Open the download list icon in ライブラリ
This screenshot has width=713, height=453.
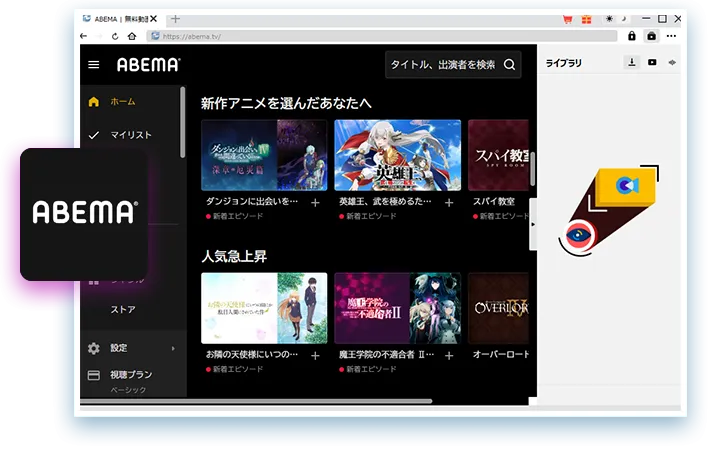click(x=632, y=62)
